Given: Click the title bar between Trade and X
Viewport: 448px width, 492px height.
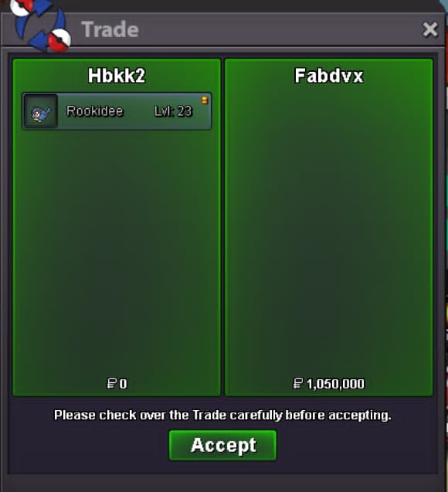Looking at the screenshot, I should click(x=279, y=29).
